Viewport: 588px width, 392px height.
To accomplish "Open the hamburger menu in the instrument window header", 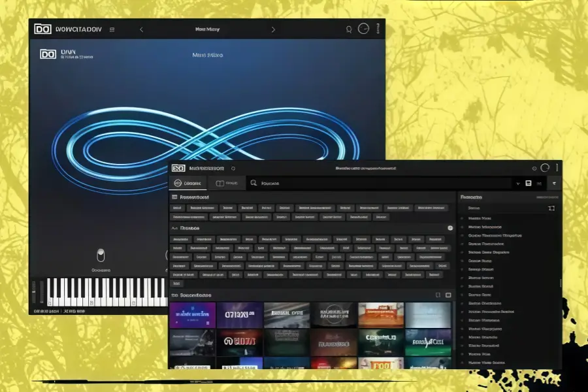I will click(112, 29).
